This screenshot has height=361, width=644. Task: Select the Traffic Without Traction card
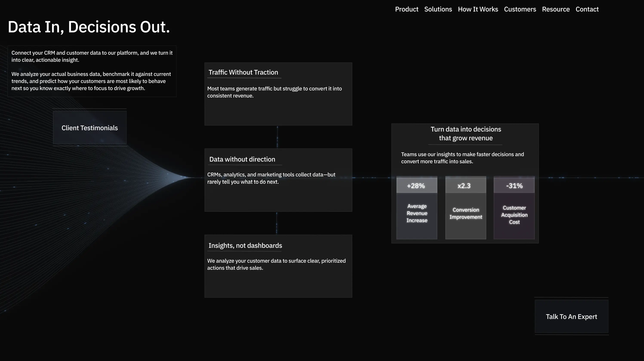[x=278, y=94]
